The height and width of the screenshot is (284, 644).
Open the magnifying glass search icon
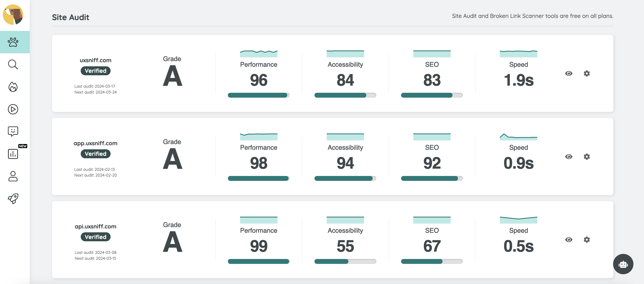[13, 64]
